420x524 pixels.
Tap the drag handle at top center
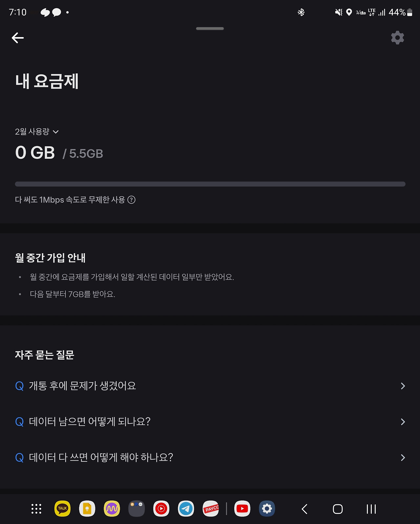pos(210,29)
